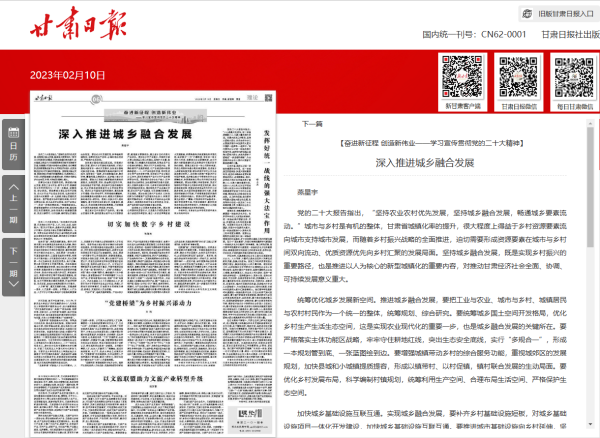This screenshot has width=600, height=438.
Task: Click the article scrollbar thumb
Action: (590, 187)
